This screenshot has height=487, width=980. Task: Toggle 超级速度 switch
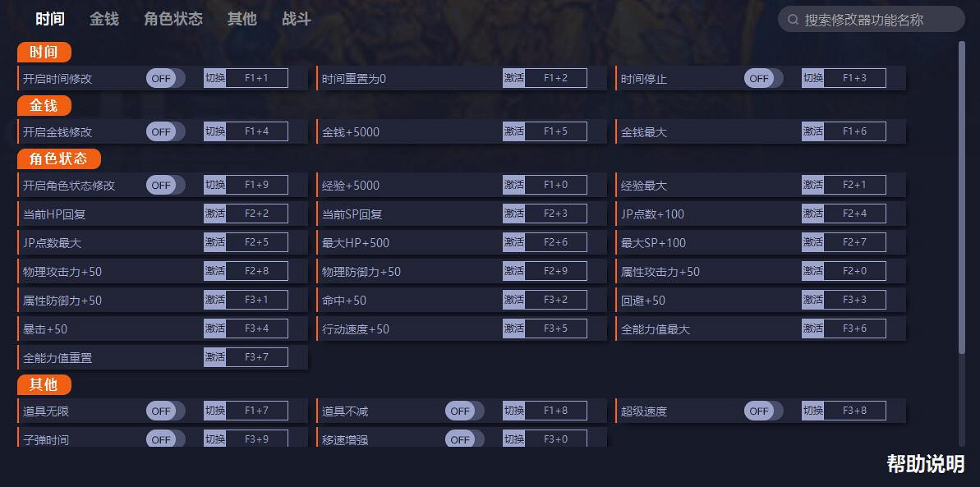click(x=763, y=411)
